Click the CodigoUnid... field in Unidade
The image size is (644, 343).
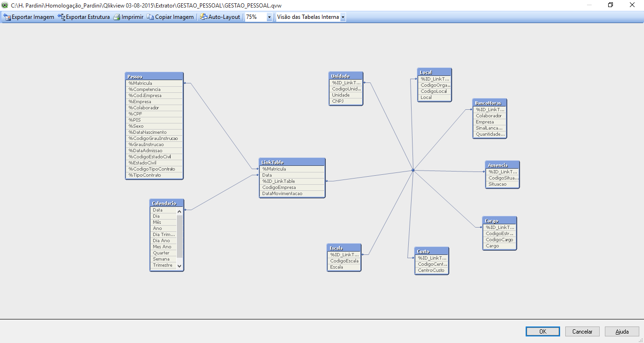pos(346,89)
